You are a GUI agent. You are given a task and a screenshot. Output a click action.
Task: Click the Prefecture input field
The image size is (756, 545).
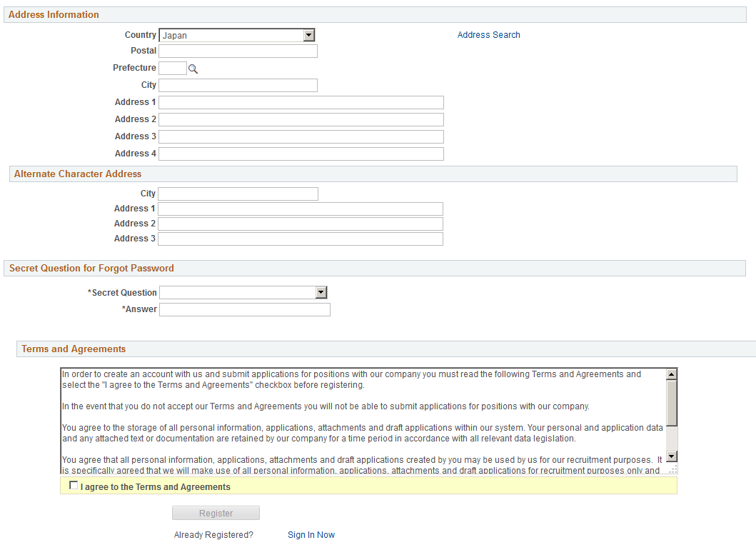[171, 68]
